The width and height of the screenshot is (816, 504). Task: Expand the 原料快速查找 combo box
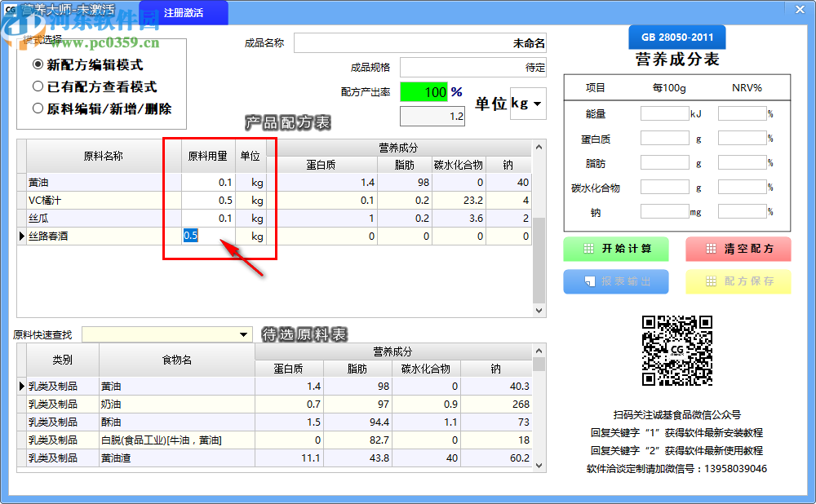pyautogui.click(x=244, y=335)
